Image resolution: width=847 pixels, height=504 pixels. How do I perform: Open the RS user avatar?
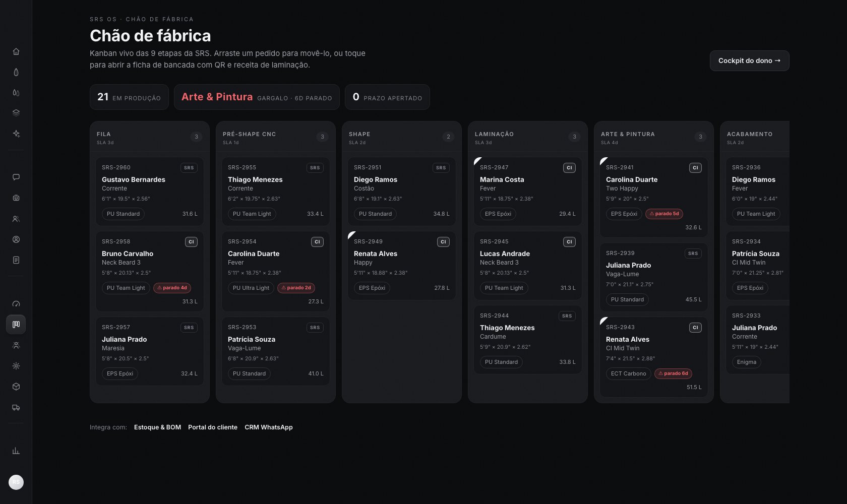point(16,482)
